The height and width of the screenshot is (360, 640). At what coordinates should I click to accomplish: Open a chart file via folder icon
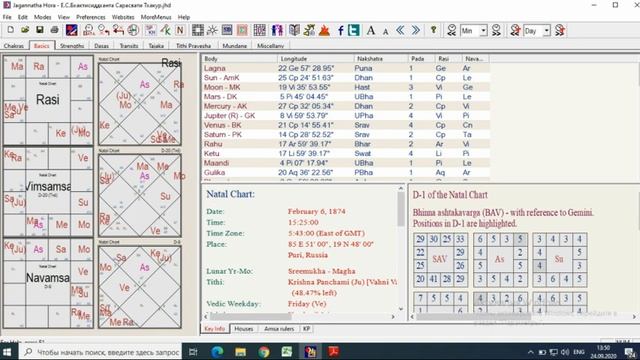(25, 30)
